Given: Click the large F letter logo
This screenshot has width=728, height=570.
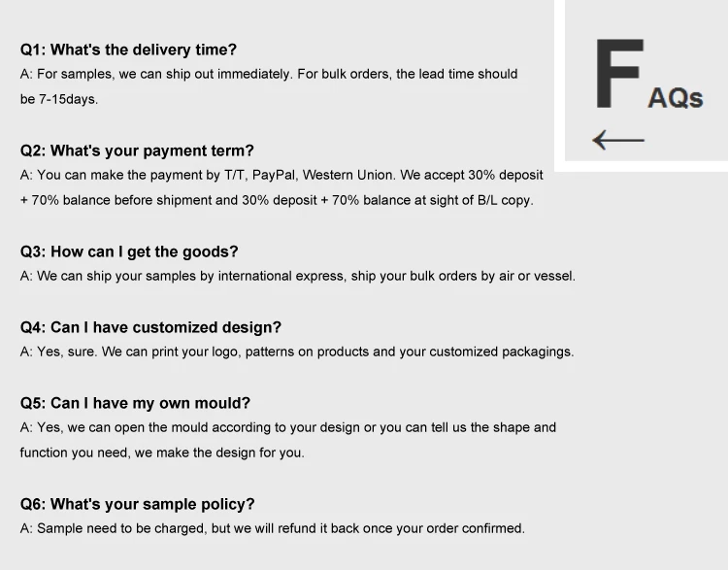Looking at the screenshot, I should coord(619,75).
